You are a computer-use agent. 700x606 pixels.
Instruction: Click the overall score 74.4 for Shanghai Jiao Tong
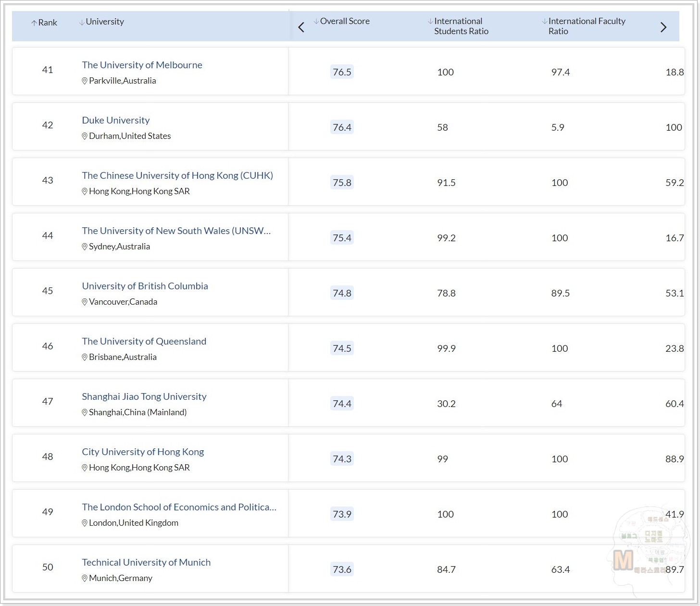[342, 404]
